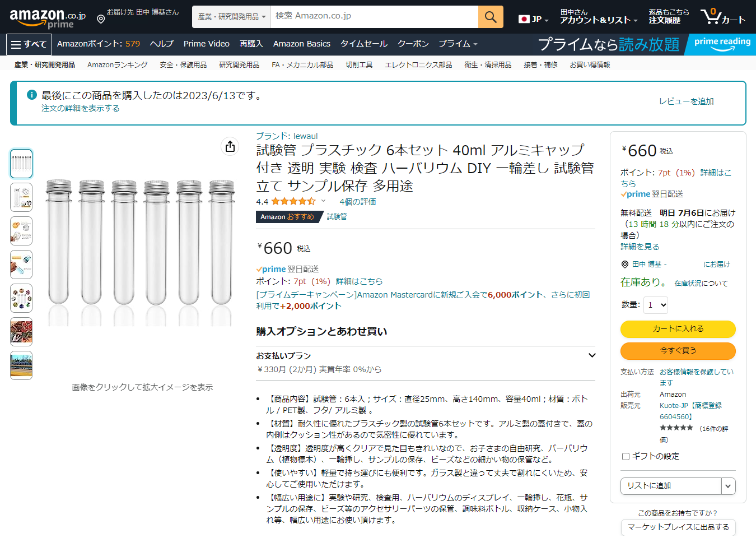Screen dimensions: 756x547
Task: Open the 数量 quantity dropdown
Action: coord(656,305)
